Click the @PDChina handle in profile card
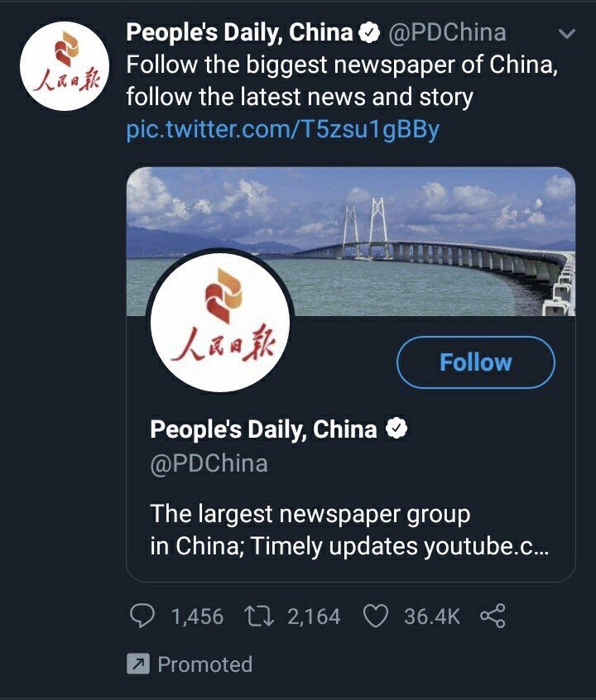596x700 pixels. pos(209,463)
